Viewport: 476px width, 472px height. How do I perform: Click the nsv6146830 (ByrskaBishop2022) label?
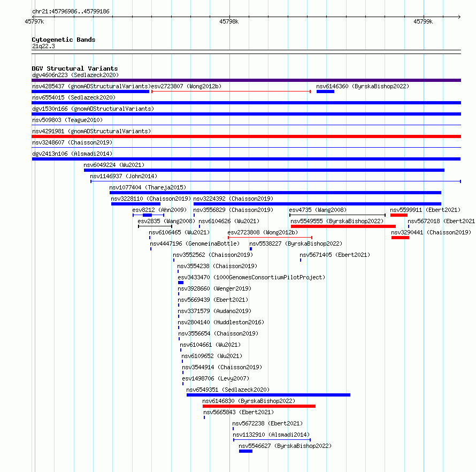pyautogui.click(x=249, y=401)
